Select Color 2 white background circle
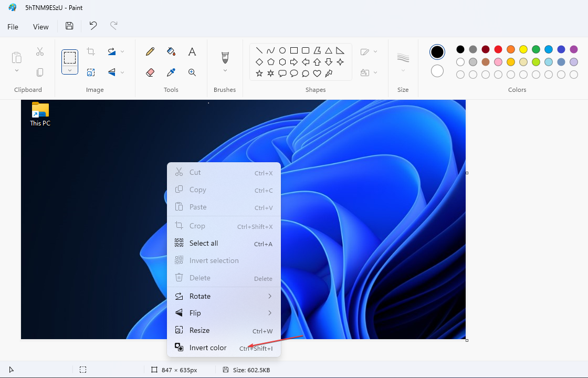The width and height of the screenshot is (588, 378). point(437,71)
